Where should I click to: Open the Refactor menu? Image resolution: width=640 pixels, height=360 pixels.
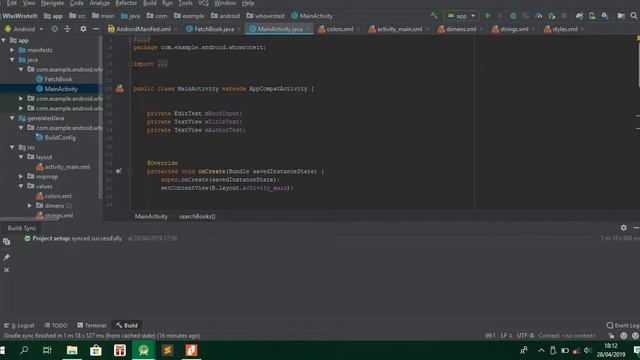point(126,3)
